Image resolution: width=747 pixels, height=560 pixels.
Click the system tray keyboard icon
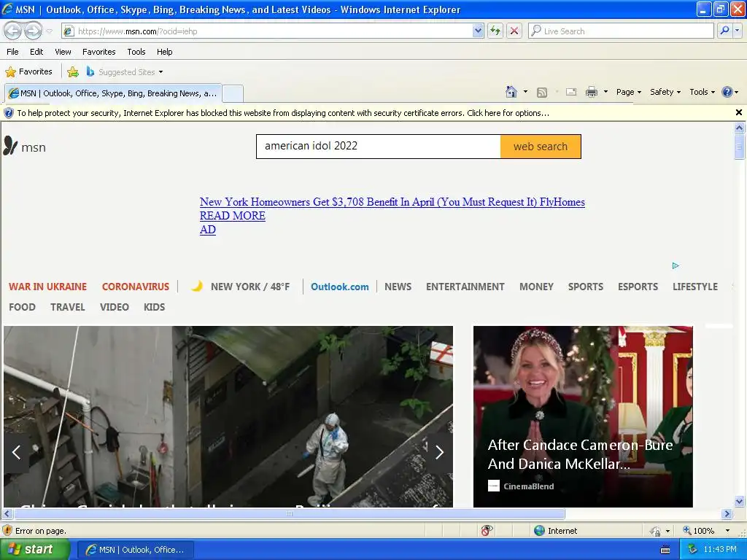(x=665, y=550)
